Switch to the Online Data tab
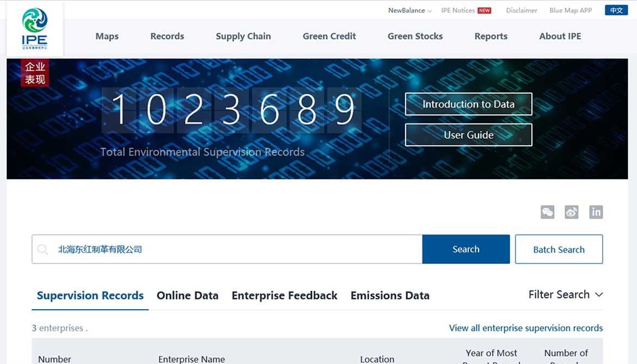 (187, 295)
